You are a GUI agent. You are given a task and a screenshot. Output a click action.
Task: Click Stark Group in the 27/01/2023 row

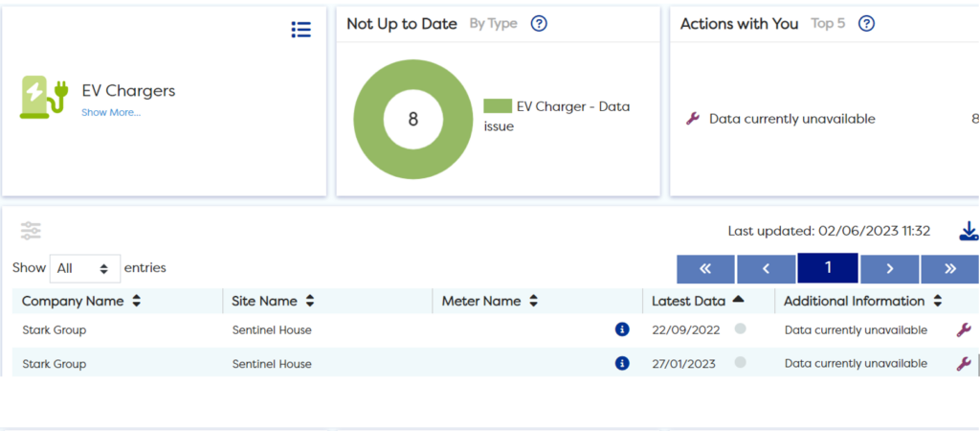[55, 363]
